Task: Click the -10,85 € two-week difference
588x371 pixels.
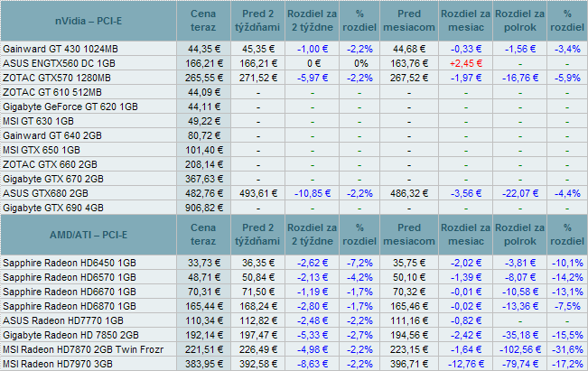Action: 313,193
